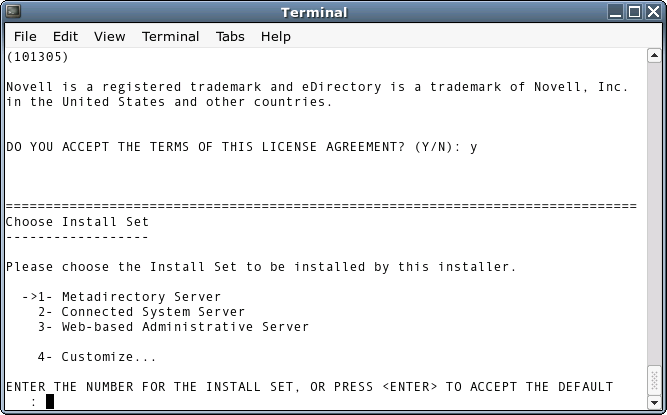Click the scrollbar down arrow
This screenshot has width=667, height=415.
click(653, 404)
